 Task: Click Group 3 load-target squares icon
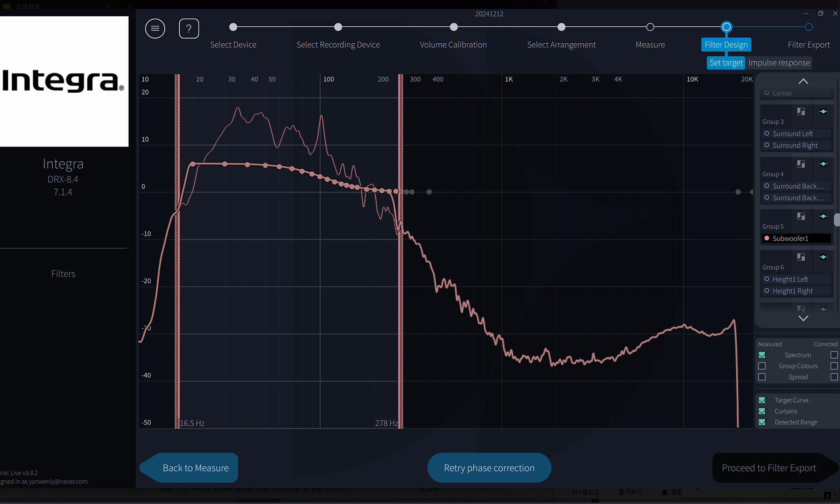[801, 111]
